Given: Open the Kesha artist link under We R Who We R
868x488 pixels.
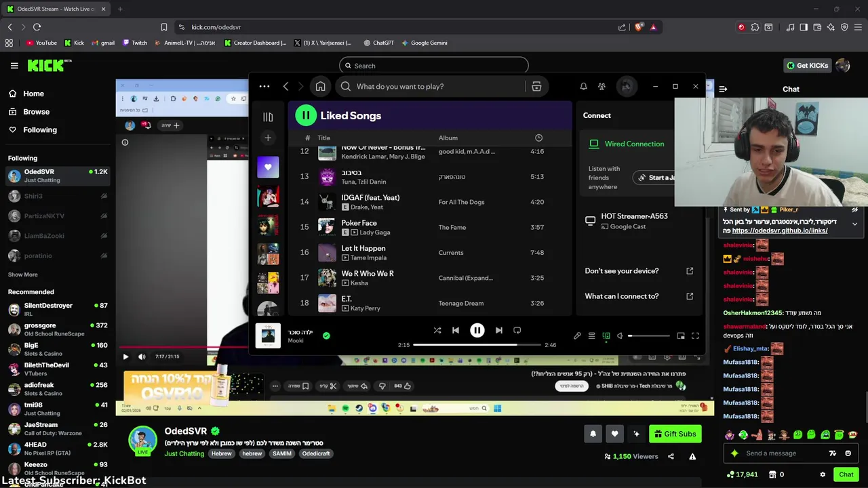Looking at the screenshot, I should click(359, 283).
